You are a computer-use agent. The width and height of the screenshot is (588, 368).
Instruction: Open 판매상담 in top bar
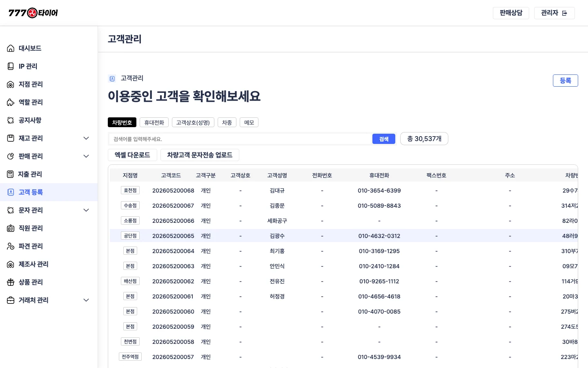(511, 13)
